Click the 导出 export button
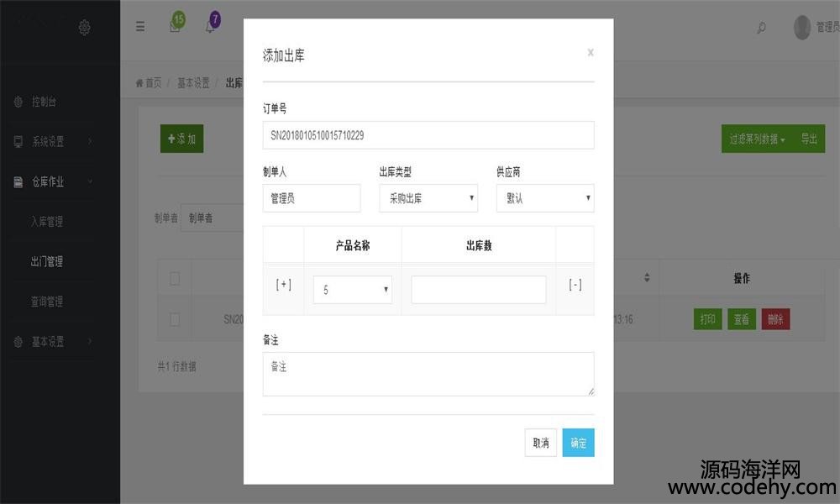 [x=809, y=139]
